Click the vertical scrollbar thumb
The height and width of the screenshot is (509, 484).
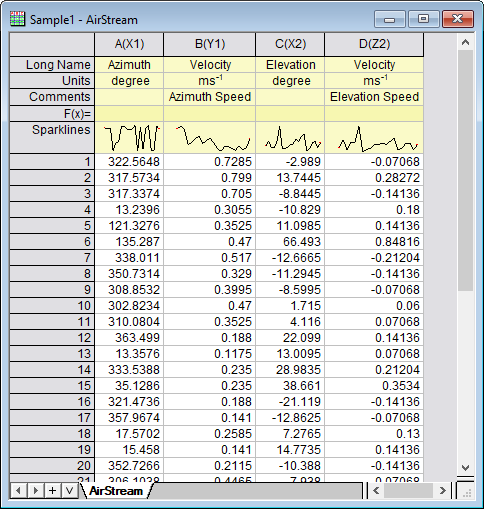coord(466,171)
